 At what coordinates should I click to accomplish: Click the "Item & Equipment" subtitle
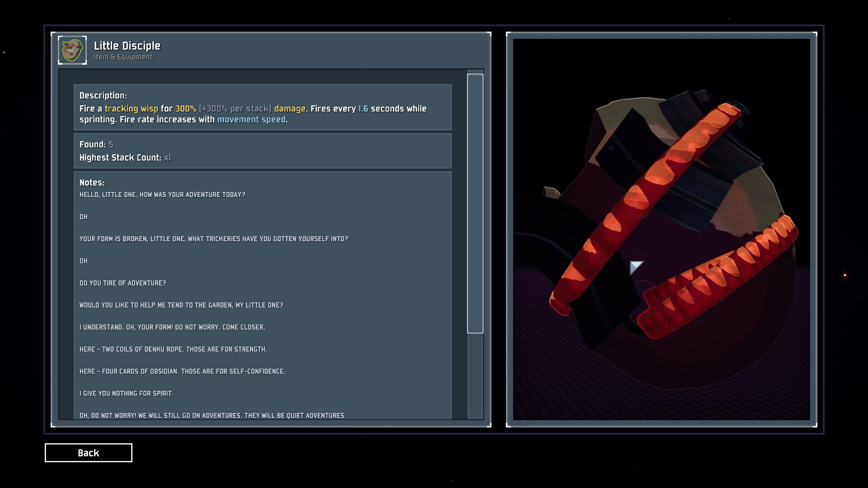click(x=123, y=57)
